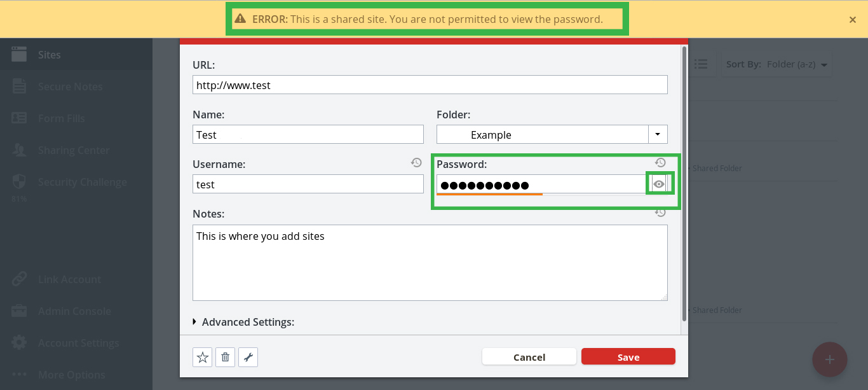Click the dialog vertical scrollbar

pos(684,185)
